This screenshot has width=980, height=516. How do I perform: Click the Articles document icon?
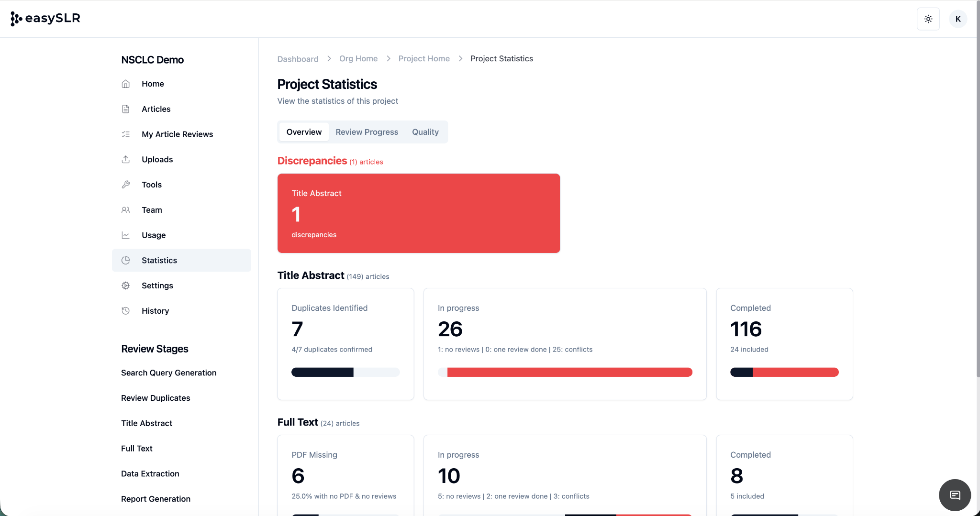tap(126, 109)
